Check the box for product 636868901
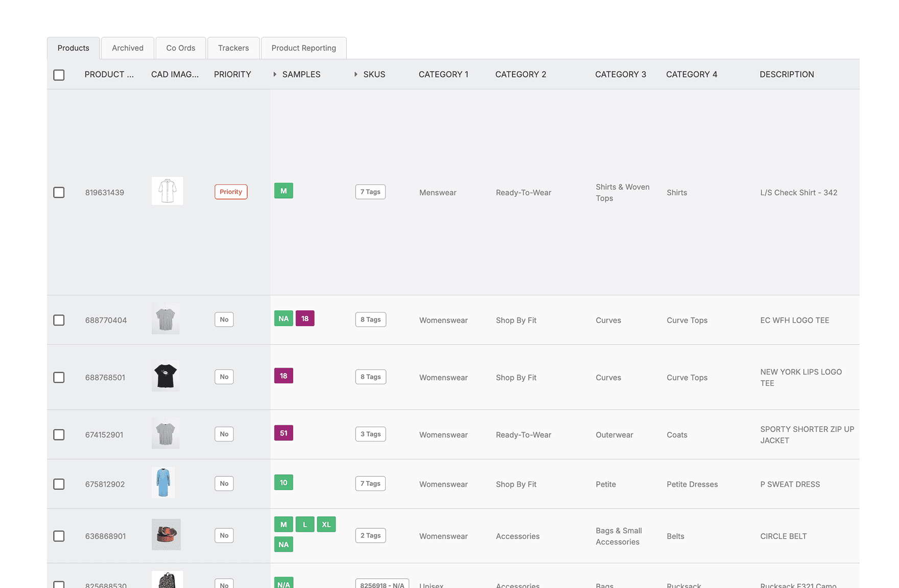899x588 pixels. pos(59,536)
